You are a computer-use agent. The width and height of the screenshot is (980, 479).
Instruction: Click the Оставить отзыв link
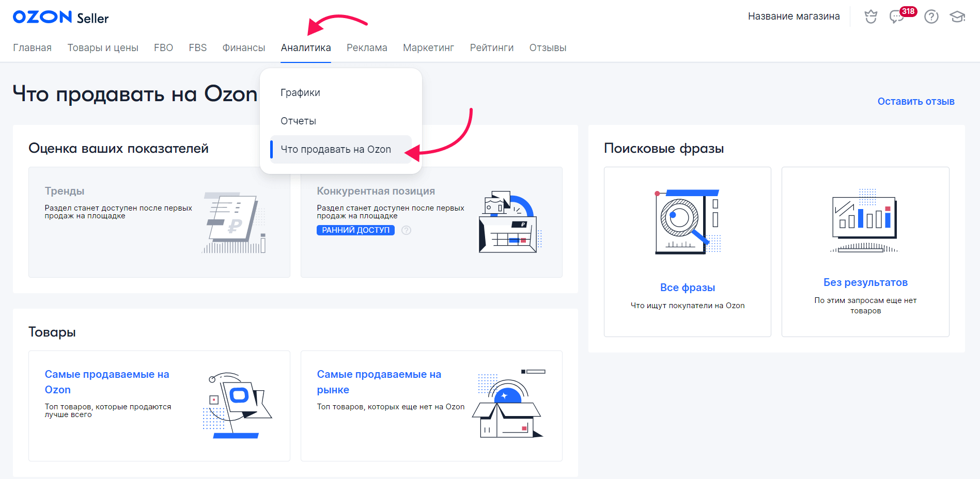pos(916,102)
